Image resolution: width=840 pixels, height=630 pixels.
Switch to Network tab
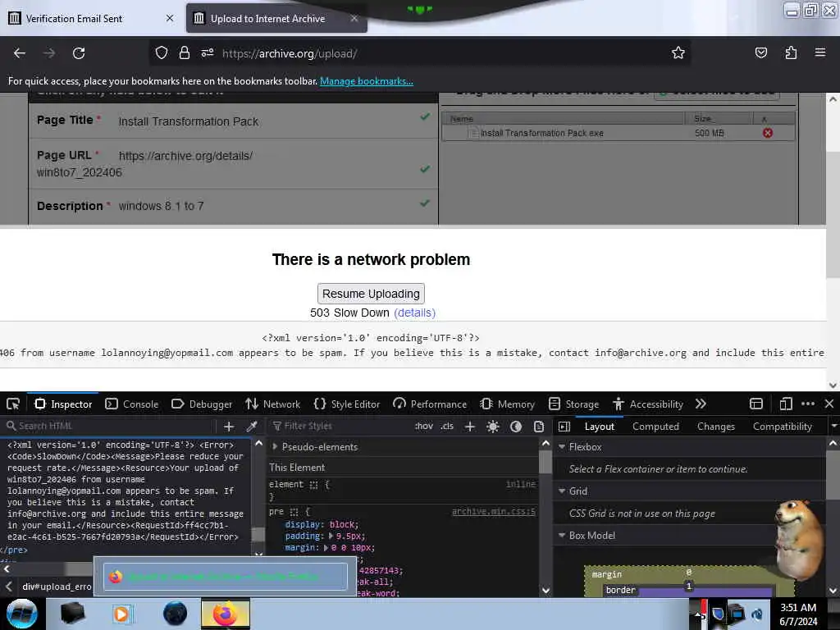(273, 404)
